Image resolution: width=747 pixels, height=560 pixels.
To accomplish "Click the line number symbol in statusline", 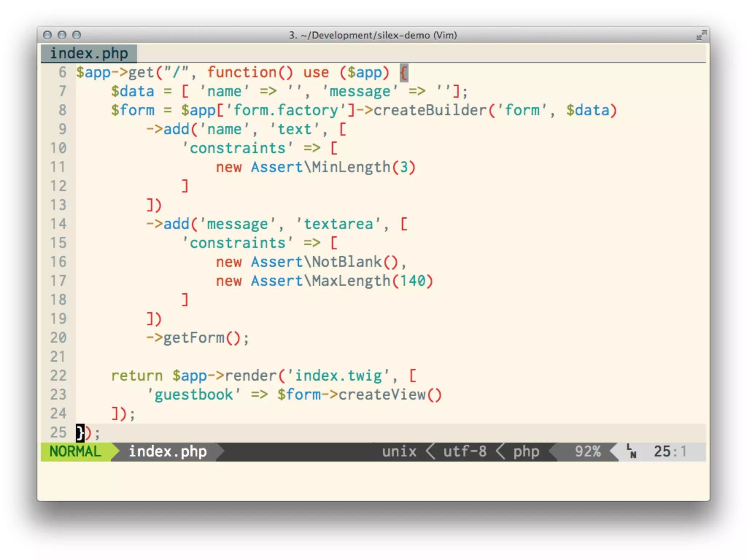I will click(x=631, y=451).
